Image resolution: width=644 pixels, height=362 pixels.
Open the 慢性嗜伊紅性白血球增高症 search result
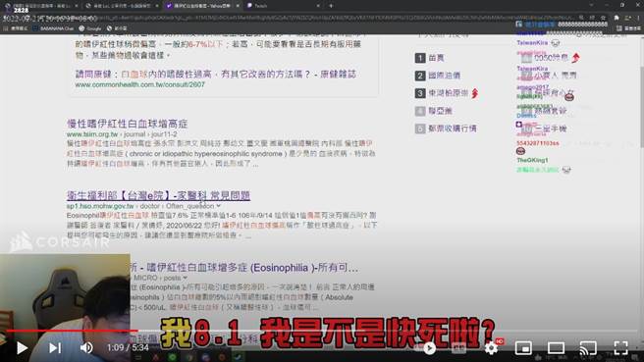(x=127, y=124)
